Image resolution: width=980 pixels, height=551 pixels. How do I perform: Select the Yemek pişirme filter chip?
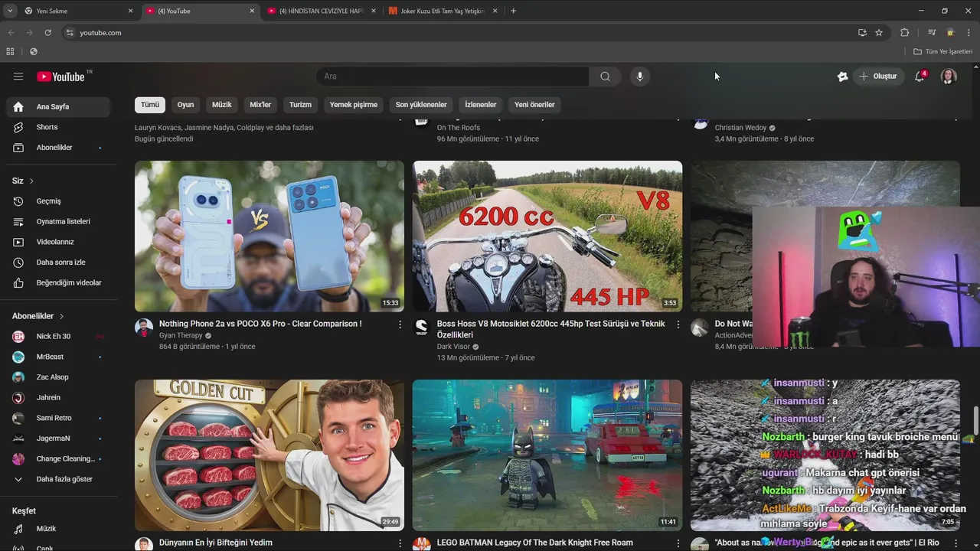pyautogui.click(x=354, y=105)
